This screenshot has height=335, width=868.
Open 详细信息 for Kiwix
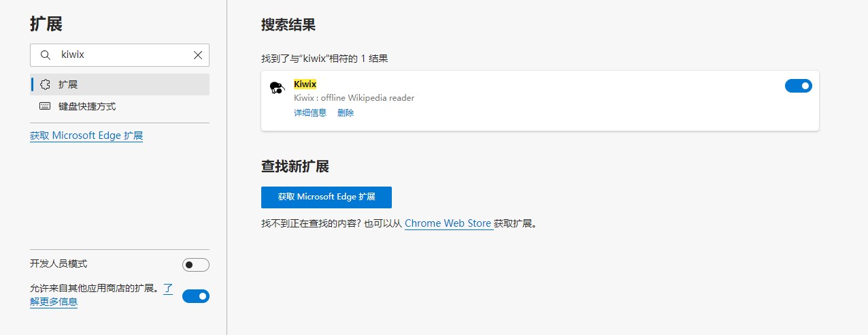tap(310, 113)
